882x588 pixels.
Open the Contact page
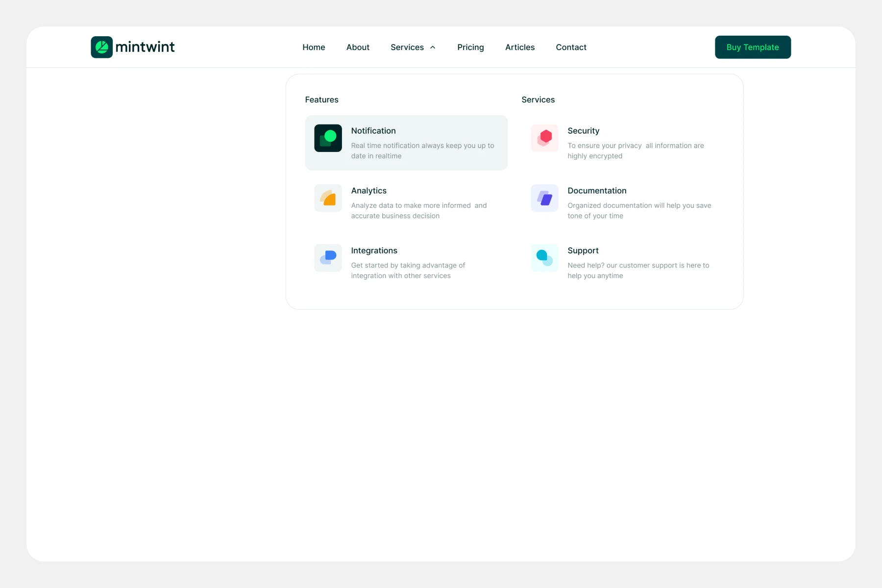pyautogui.click(x=571, y=48)
